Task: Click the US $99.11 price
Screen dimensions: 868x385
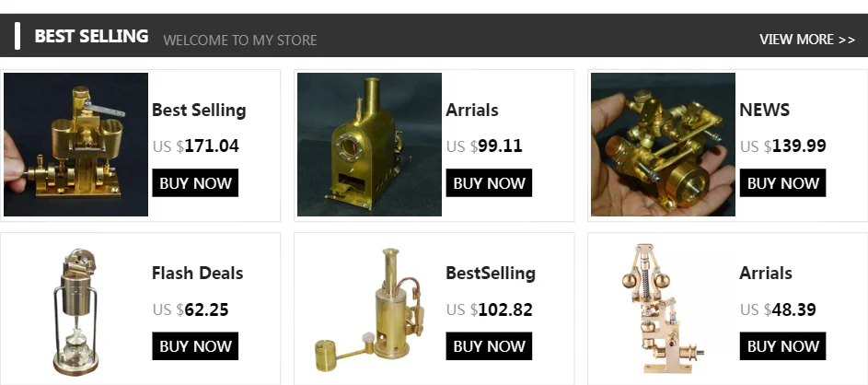Action: pyautogui.click(x=484, y=146)
